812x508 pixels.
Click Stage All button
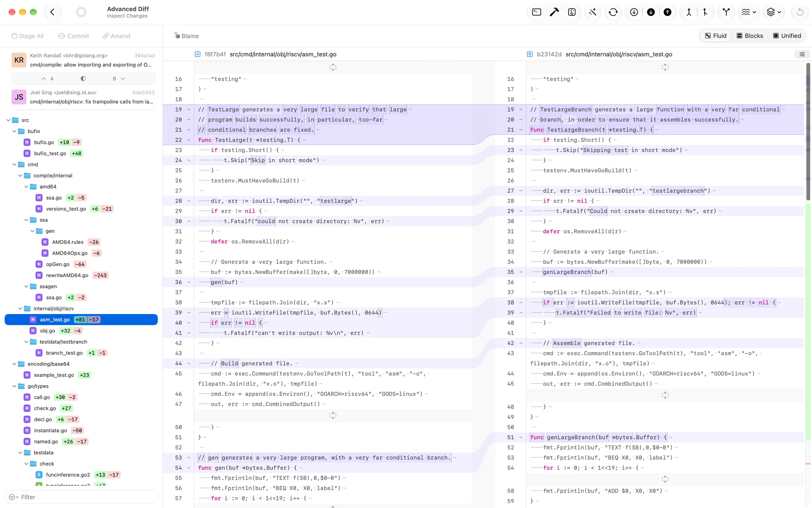[28, 36]
